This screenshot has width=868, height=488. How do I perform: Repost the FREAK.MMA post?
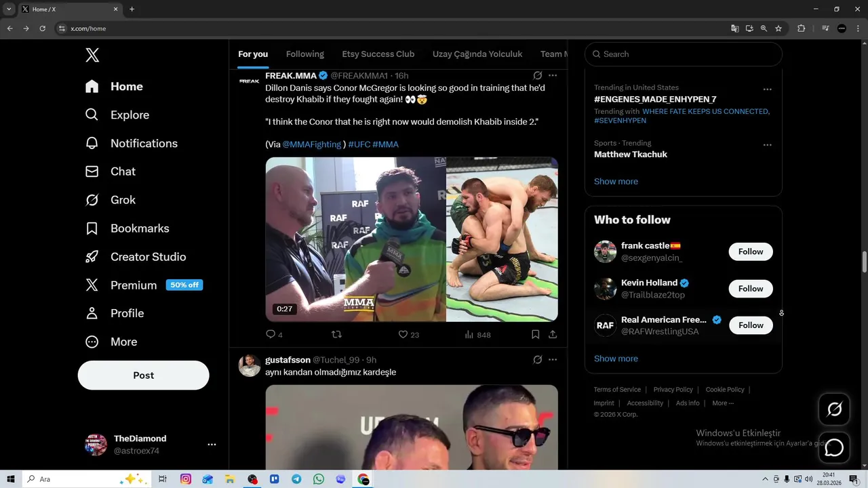336,334
